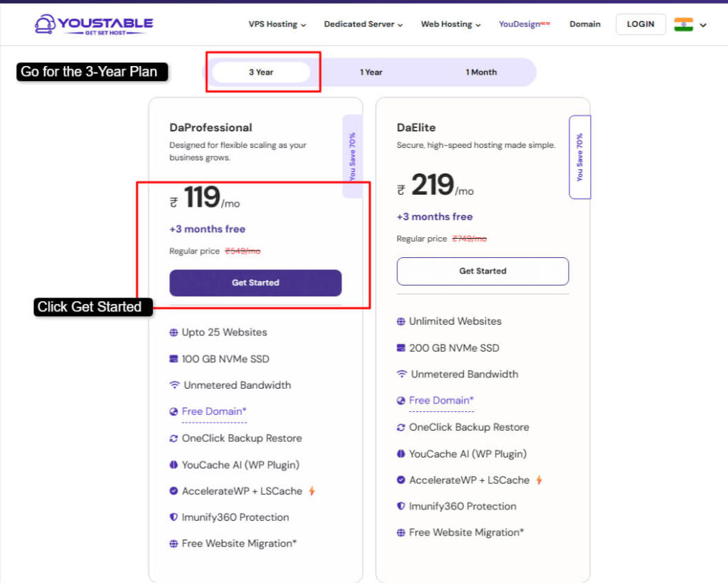Click migration globe icon in DaElite plan

click(x=401, y=533)
